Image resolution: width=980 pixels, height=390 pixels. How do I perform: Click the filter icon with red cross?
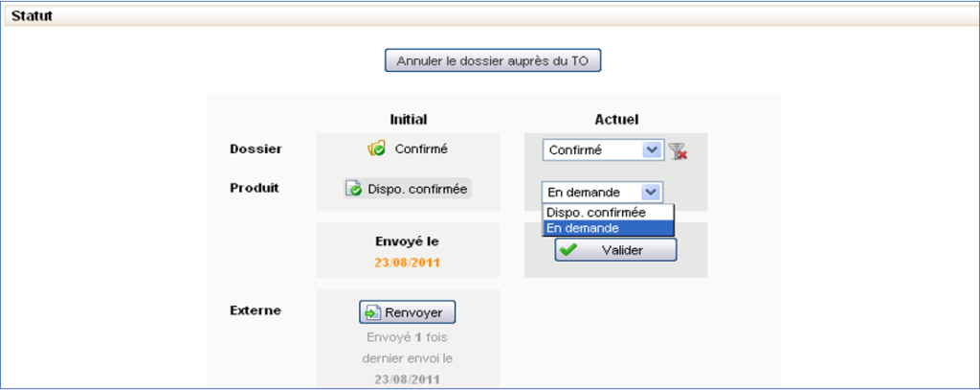pos(678,150)
